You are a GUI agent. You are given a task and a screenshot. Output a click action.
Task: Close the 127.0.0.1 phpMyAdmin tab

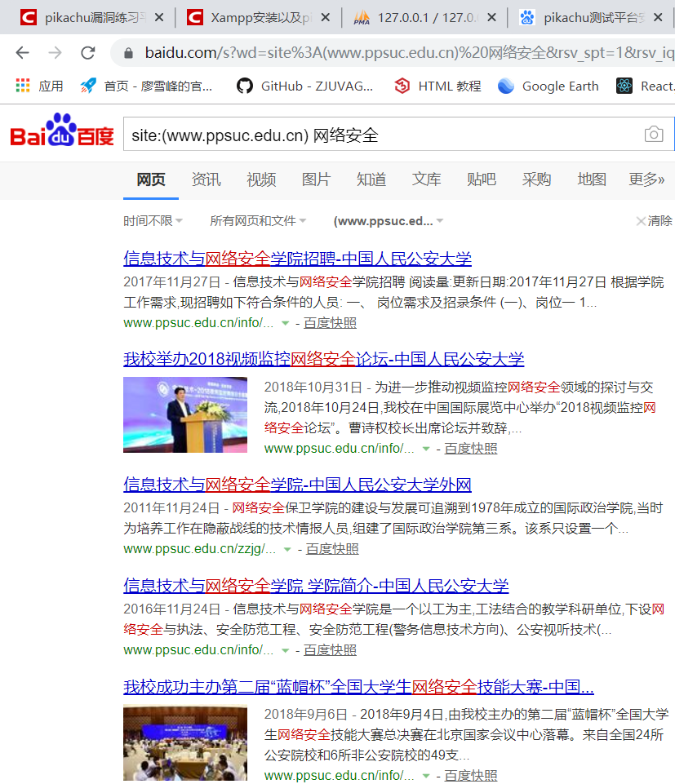pos(492,17)
